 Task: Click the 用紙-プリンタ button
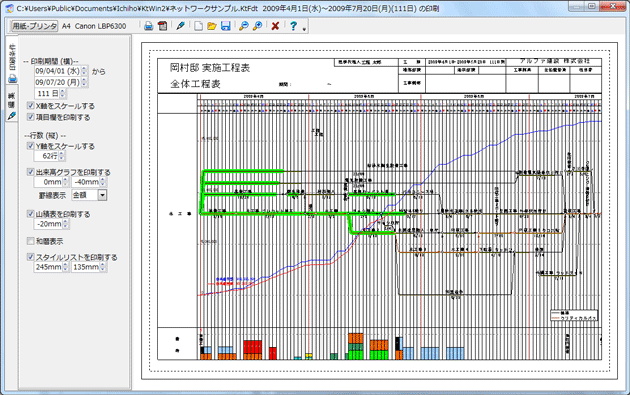(x=34, y=26)
